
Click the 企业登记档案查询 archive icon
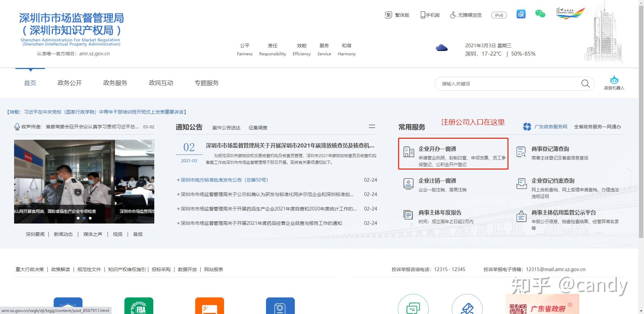pyautogui.click(x=521, y=184)
